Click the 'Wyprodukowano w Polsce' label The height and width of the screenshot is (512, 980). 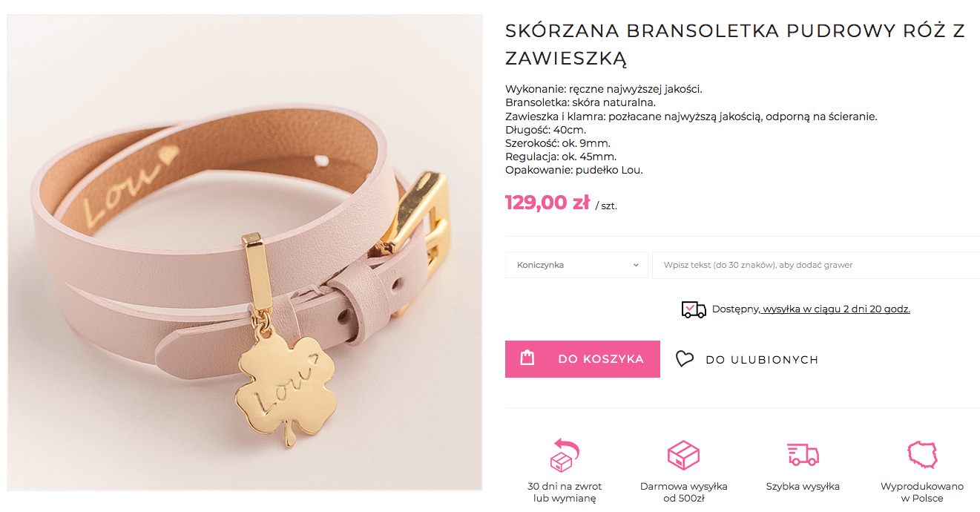pos(922,492)
